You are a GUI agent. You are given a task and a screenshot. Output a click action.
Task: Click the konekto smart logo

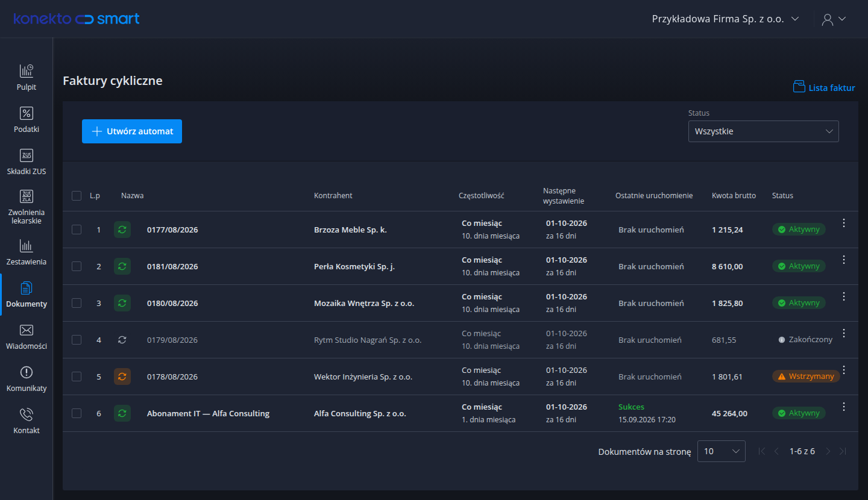point(77,19)
